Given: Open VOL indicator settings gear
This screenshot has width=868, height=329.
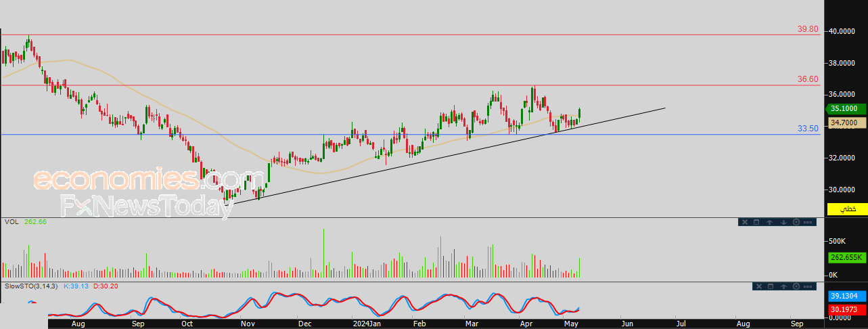Looking at the screenshot, I should [796, 222].
